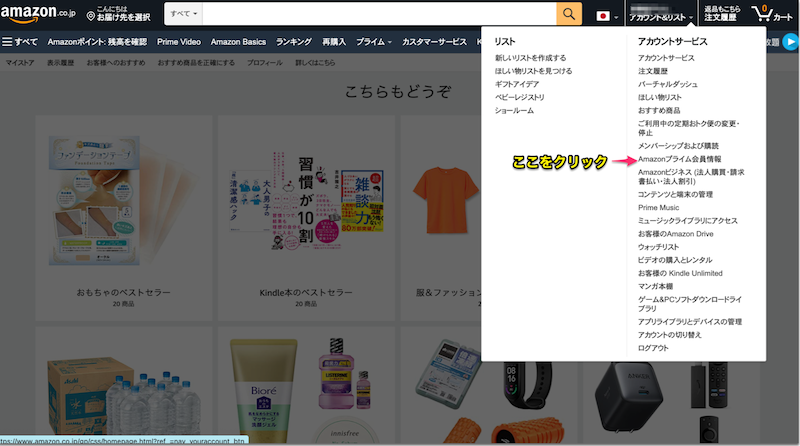The height and width of the screenshot is (446, 800).
Task: Open the hamburger すべて menu
Action: point(20,42)
